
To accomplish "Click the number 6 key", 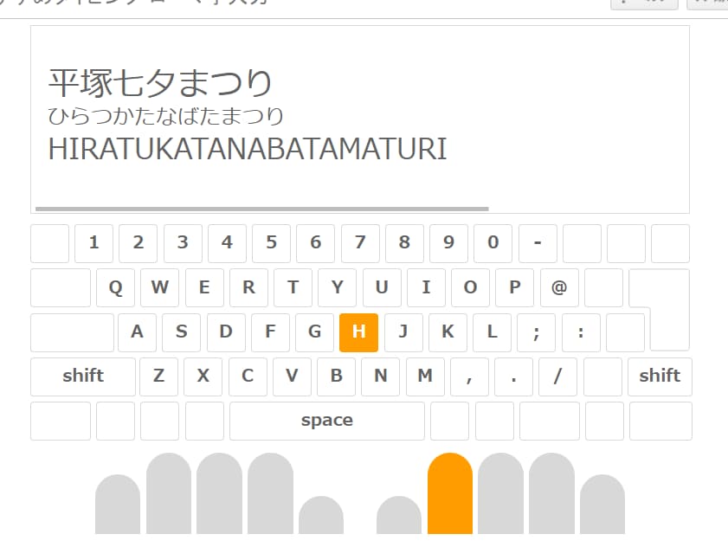I will tap(316, 244).
